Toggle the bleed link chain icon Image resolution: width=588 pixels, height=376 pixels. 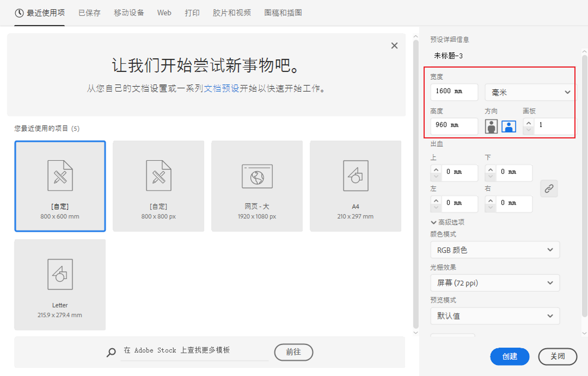(549, 189)
